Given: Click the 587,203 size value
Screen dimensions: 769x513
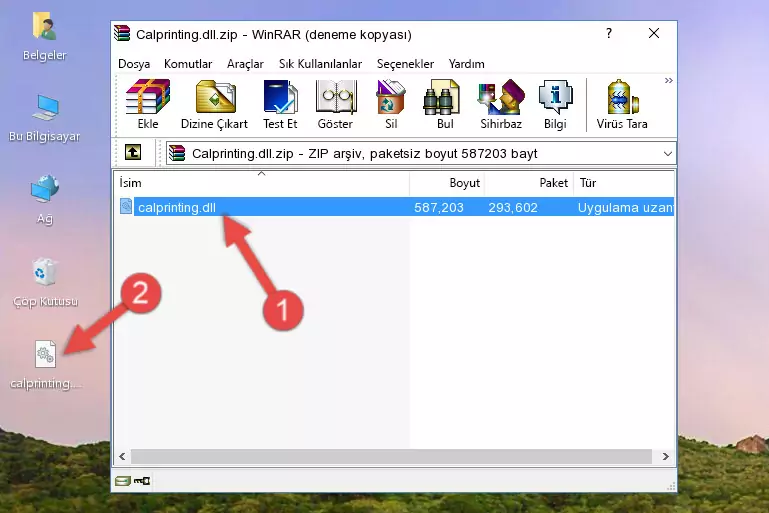Looking at the screenshot, I should pos(438,207).
